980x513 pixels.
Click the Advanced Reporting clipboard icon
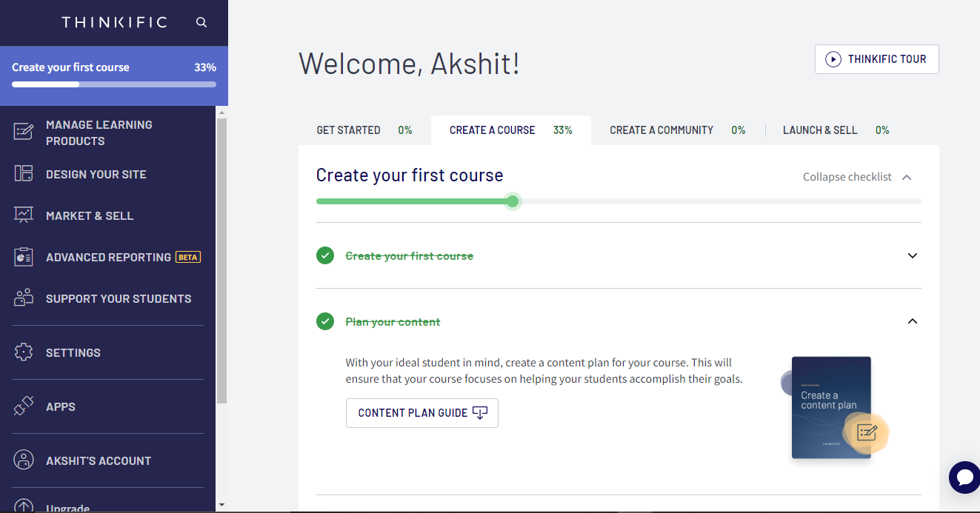click(x=24, y=257)
